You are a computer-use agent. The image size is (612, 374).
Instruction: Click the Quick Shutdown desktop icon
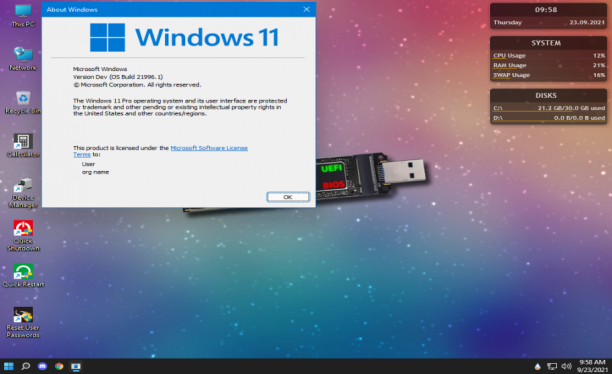23,236
